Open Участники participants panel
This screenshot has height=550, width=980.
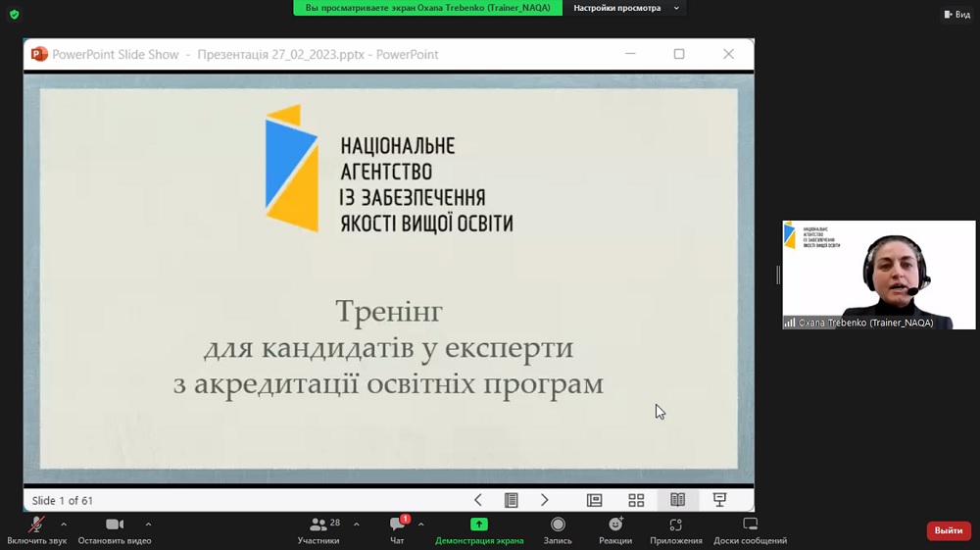point(318,530)
